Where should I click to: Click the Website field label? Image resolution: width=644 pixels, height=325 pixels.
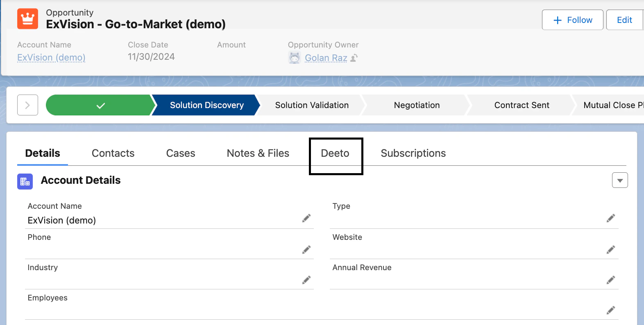pyautogui.click(x=347, y=237)
